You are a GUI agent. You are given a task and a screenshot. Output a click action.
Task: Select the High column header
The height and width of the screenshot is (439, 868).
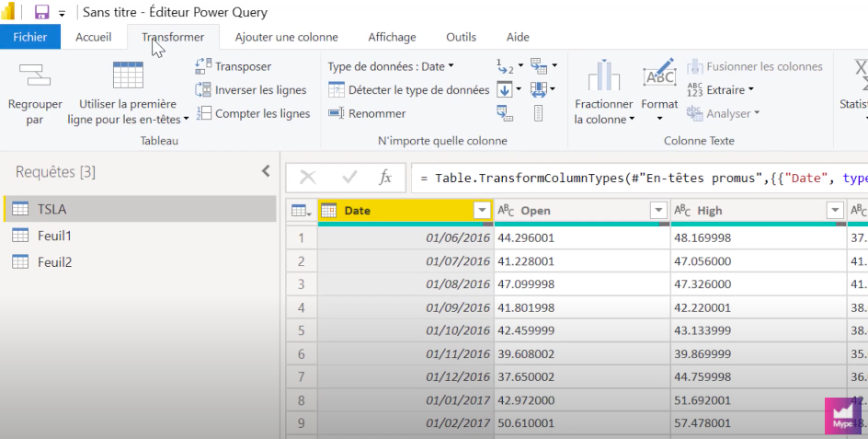(759, 211)
